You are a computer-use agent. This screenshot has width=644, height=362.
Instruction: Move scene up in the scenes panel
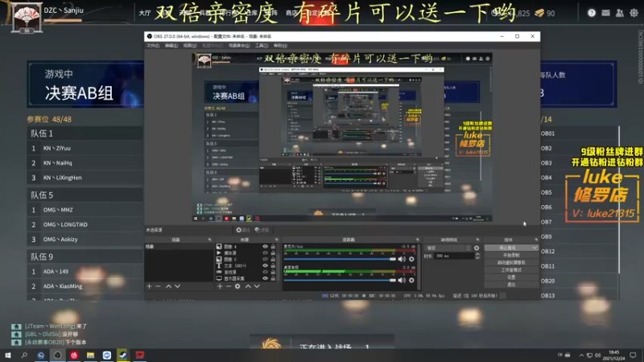(168, 286)
